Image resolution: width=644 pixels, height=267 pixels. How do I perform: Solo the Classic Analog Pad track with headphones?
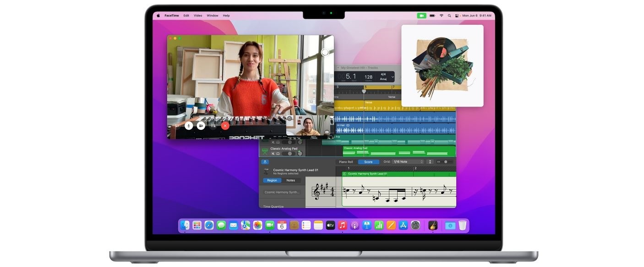click(278, 154)
